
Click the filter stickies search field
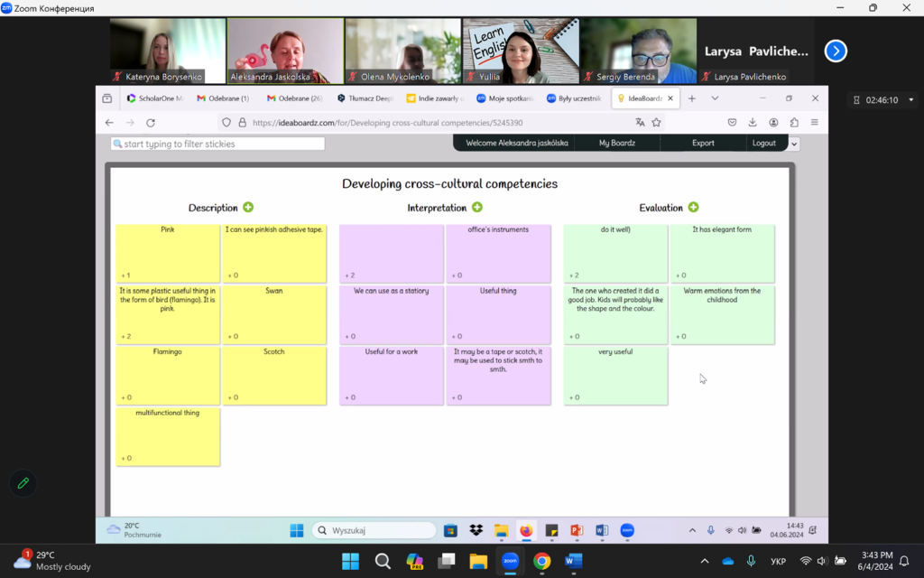coord(217,144)
